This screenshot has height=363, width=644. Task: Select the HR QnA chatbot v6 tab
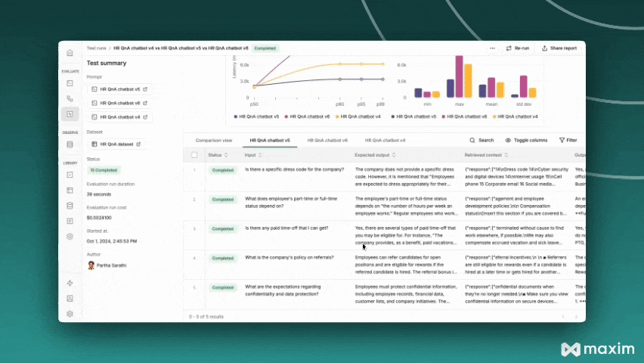327,140
